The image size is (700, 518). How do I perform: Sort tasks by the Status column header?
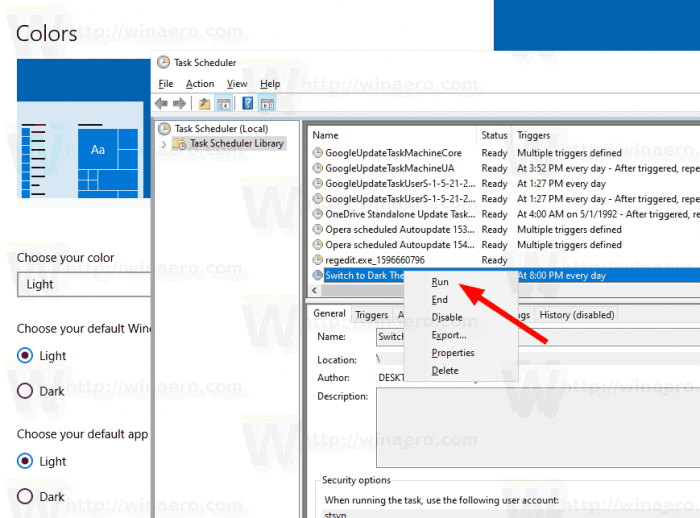[494, 135]
